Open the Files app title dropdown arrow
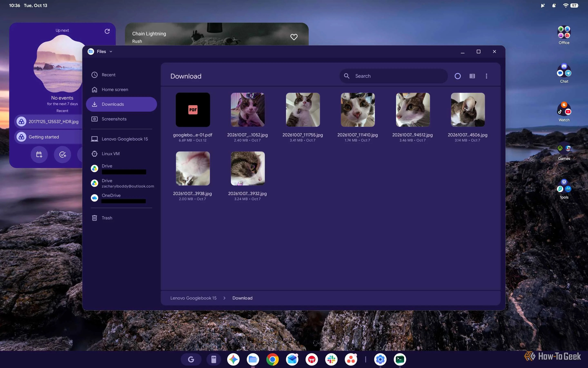This screenshot has height=368, width=588. pyautogui.click(x=111, y=52)
